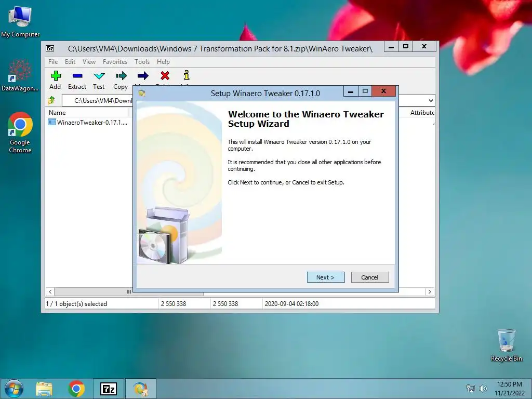
Task: Click the up-folder icon beside address bar
Action: (51, 100)
